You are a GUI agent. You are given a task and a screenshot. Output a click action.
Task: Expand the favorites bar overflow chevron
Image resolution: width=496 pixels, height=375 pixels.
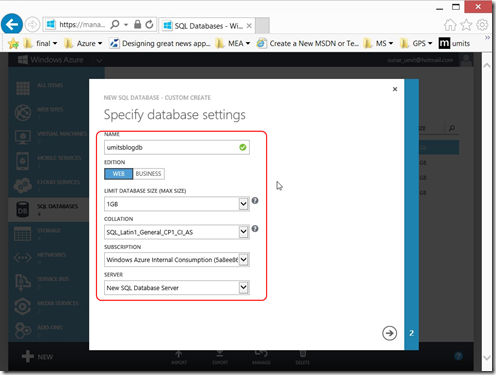pos(487,37)
